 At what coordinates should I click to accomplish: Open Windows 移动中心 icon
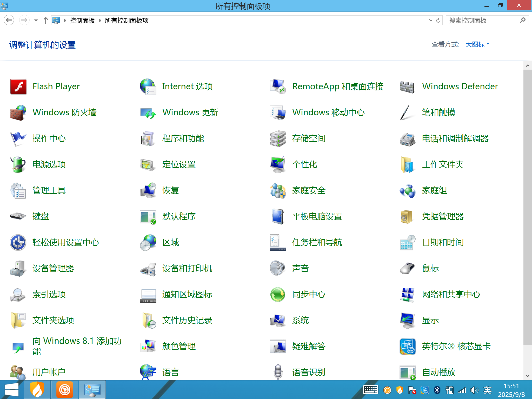click(278, 112)
